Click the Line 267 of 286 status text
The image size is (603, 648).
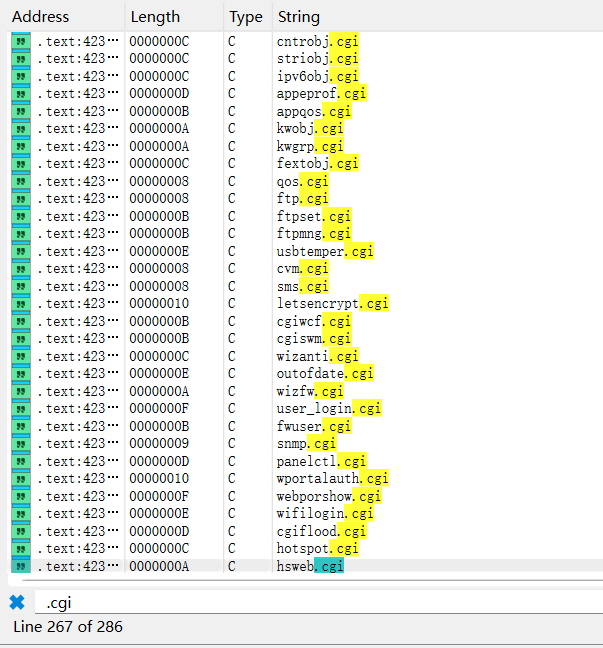[68, 627]
